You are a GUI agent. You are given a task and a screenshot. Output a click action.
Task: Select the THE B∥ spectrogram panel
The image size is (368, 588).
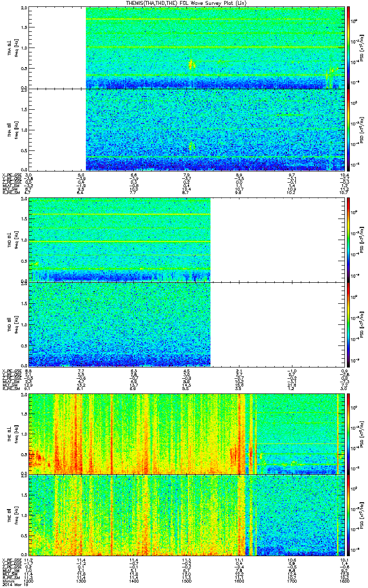186,514
